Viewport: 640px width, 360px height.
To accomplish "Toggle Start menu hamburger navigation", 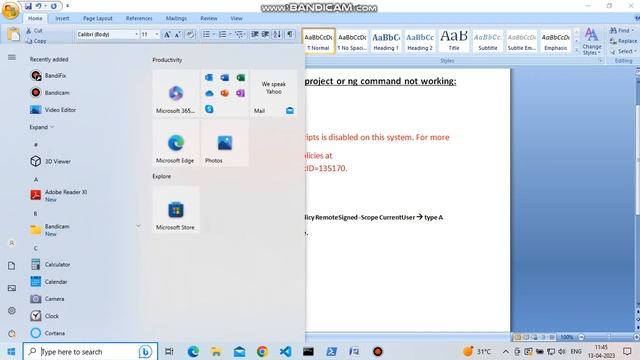I will [12, 58].
